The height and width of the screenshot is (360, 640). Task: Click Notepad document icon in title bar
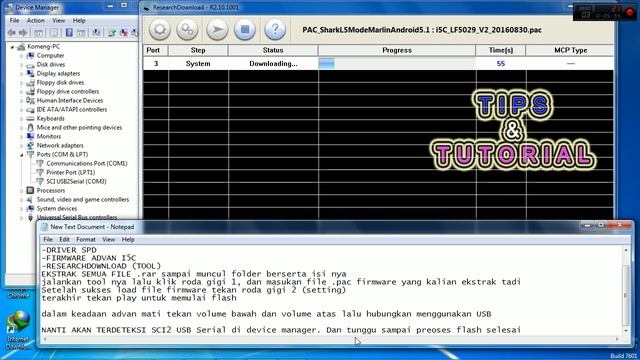[44, 227]
